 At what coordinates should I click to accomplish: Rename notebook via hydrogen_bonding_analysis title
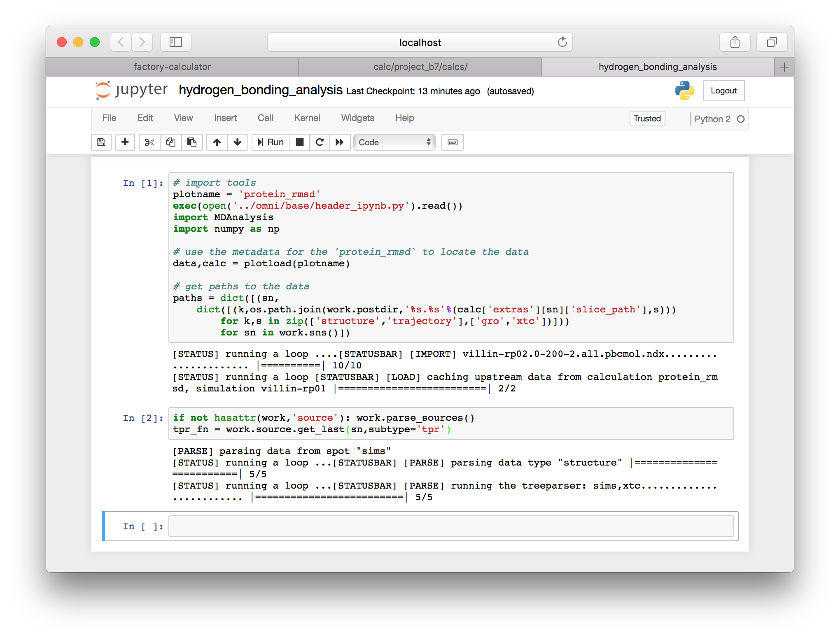[261, 90]
